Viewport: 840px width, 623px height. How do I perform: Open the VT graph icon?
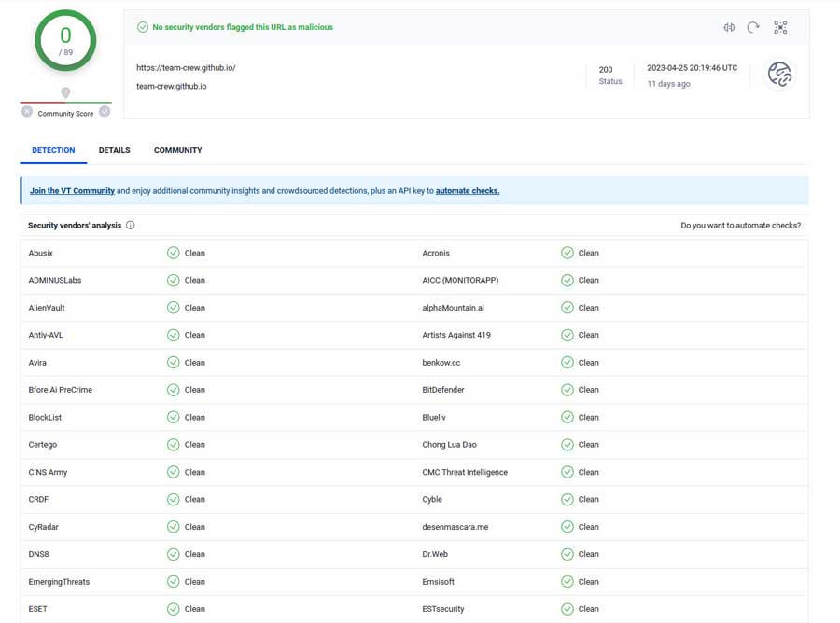[780, 27]
